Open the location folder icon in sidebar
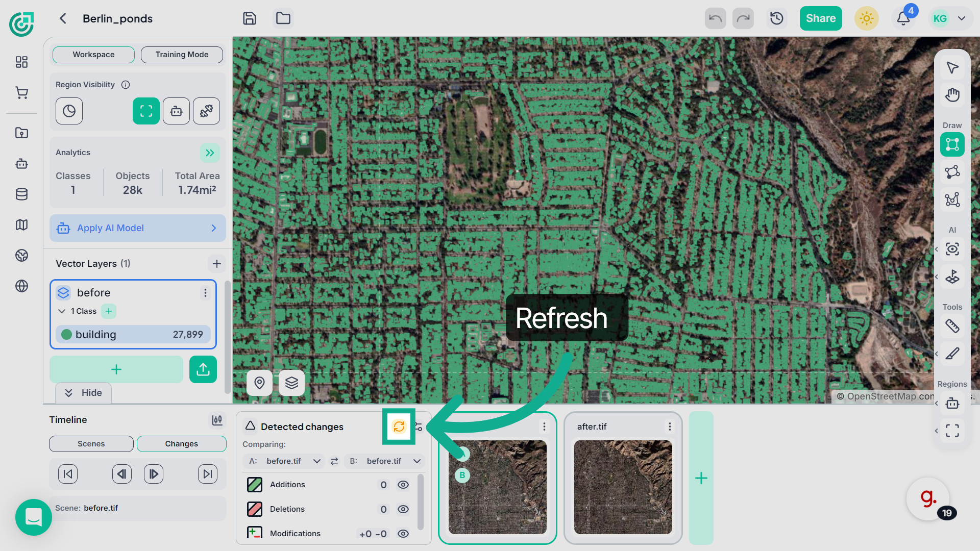 coord(21,133)
